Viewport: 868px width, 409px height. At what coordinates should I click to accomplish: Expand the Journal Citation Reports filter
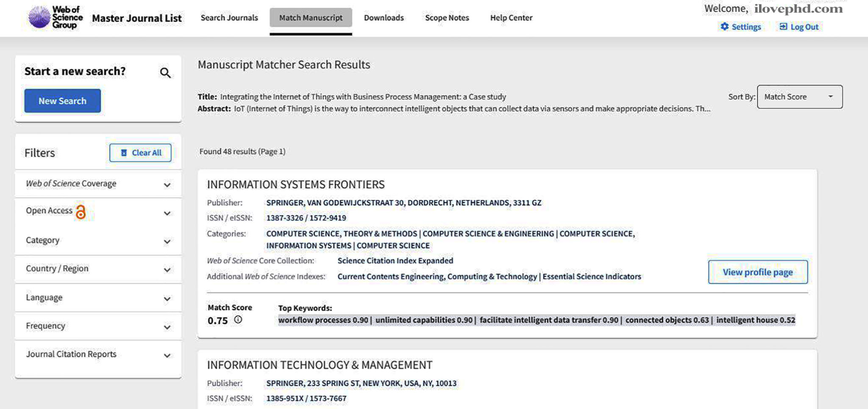[x=98, y=354]
